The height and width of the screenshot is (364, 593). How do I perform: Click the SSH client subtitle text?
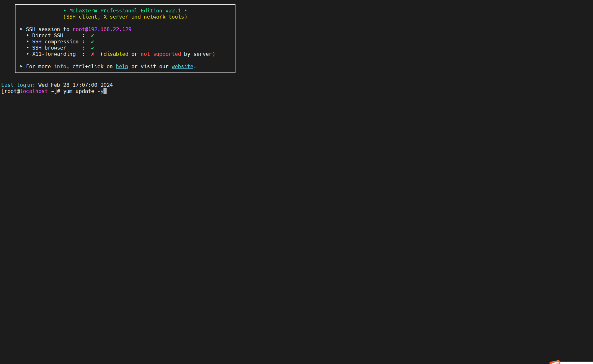pos(126,17)
